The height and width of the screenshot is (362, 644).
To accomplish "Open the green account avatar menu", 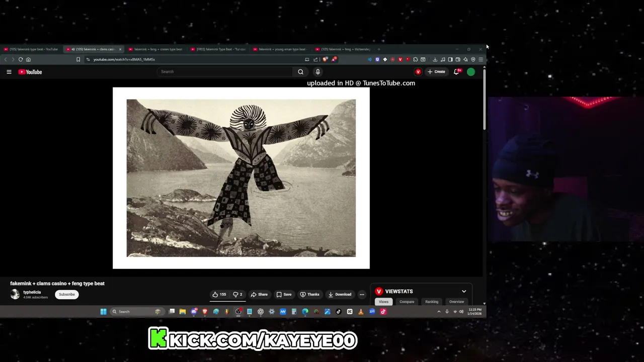I will coord(471,72).
